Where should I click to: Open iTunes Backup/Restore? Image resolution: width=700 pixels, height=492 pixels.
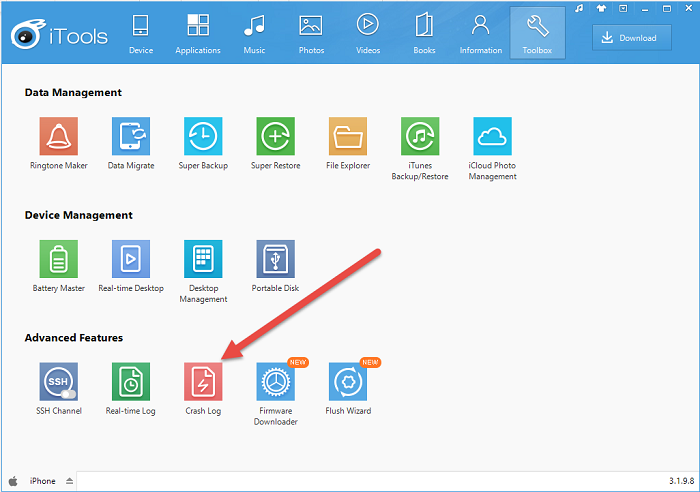[420, 136]
